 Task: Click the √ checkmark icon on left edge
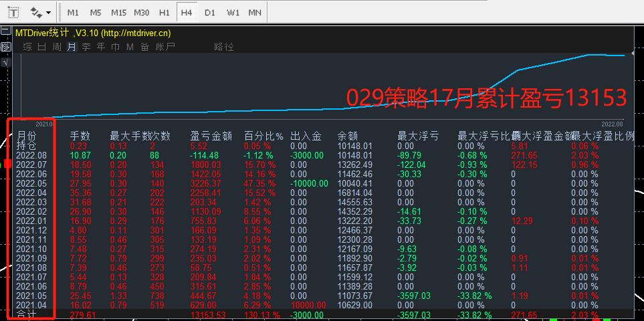[5, 62]
